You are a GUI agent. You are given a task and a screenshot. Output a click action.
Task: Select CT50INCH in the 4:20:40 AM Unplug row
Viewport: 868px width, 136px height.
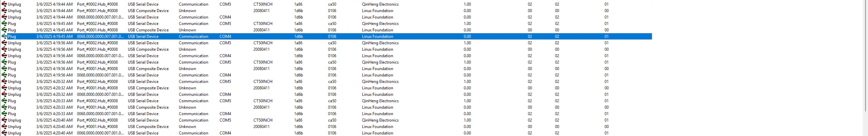coord(263,120)
